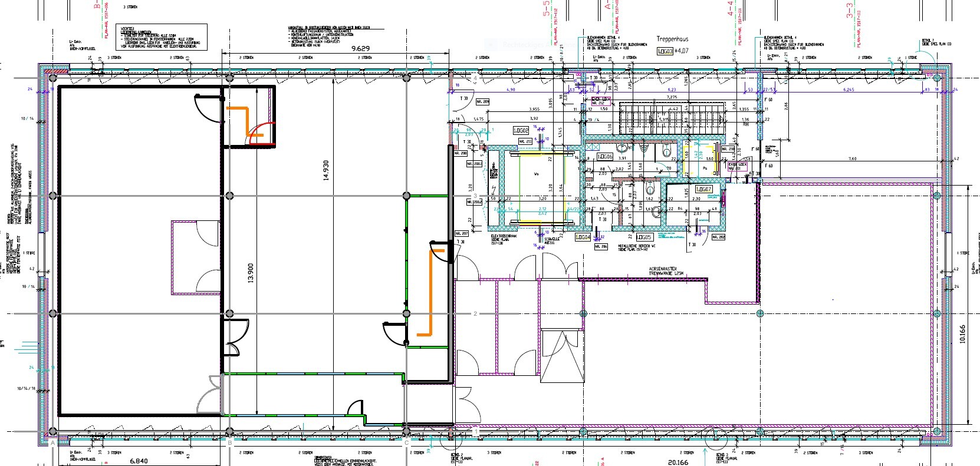Select room label 1.OG07

(704, 190)
